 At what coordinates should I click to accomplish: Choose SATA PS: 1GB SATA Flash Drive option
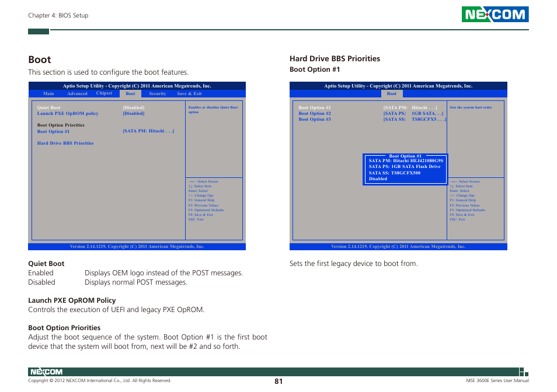(x=405, y=166)
